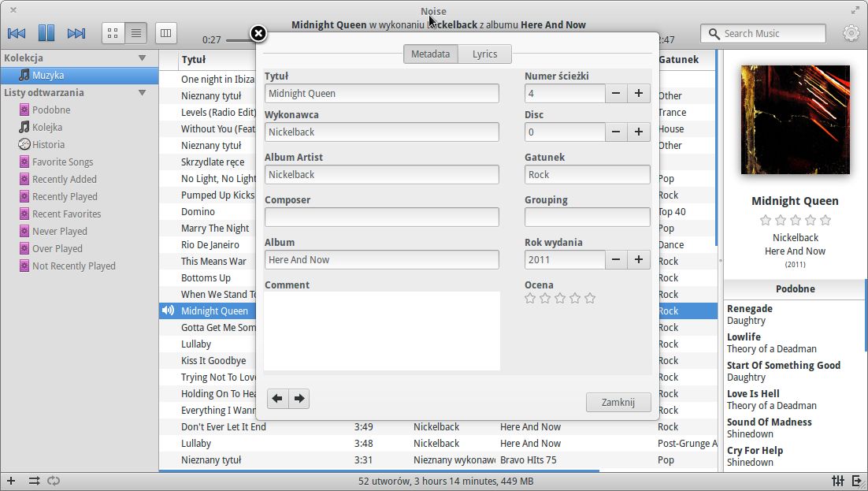Pause the current song
The height and width of the screenshot is (491, 868).
(46, 33)
